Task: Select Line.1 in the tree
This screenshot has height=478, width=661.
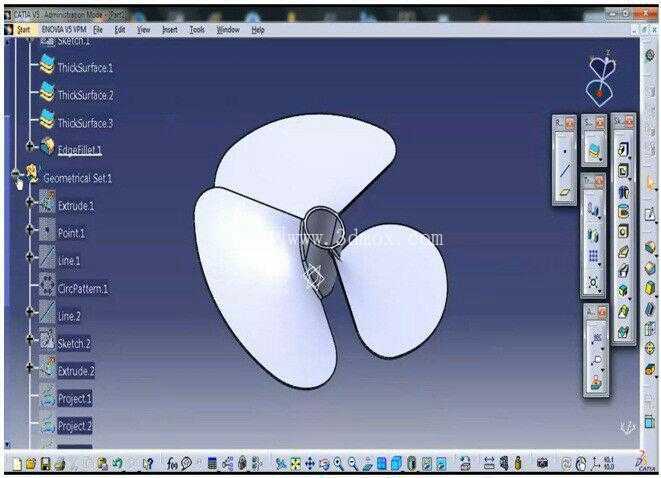Action: point(69,261)
